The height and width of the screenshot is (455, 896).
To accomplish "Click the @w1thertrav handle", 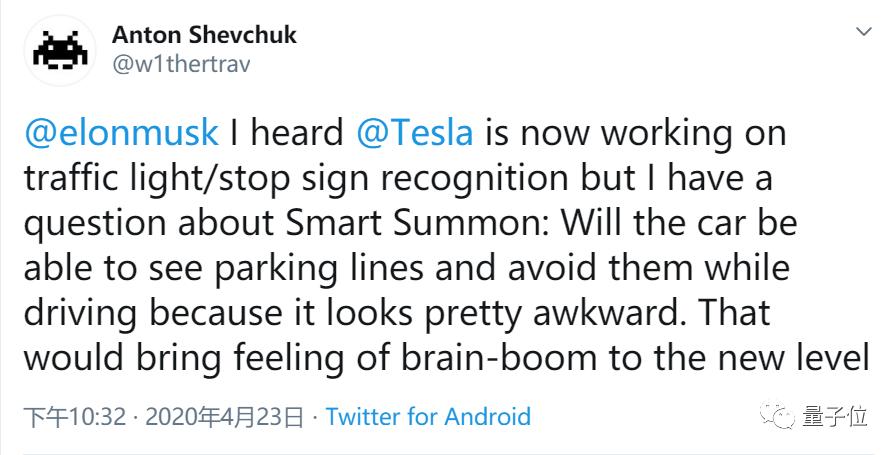I will 180,64.
